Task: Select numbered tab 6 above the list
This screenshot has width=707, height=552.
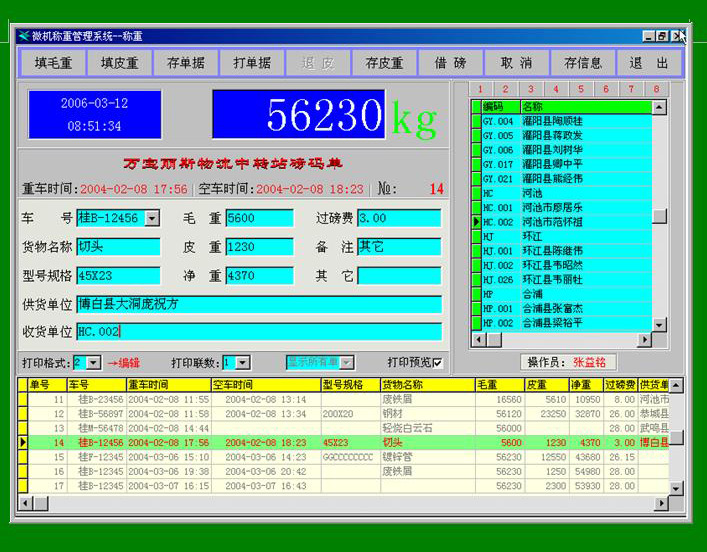Action: [x=605, y=89]
